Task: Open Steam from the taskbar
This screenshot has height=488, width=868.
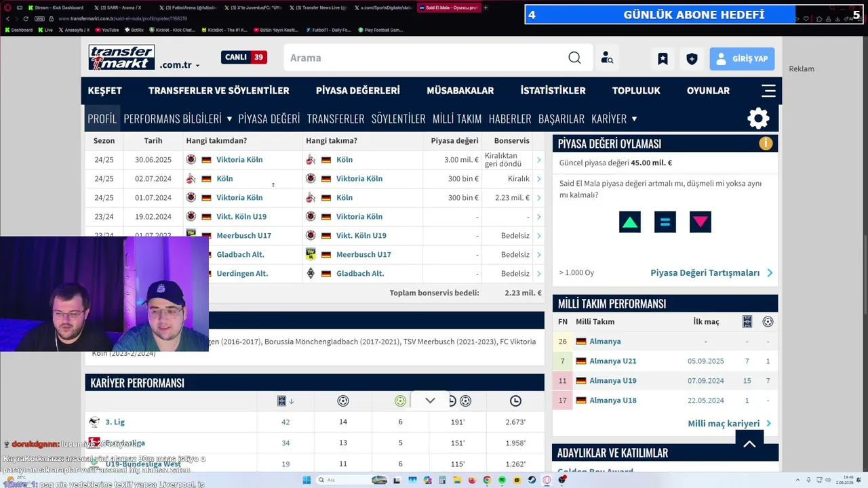Action: click(532, 480)
